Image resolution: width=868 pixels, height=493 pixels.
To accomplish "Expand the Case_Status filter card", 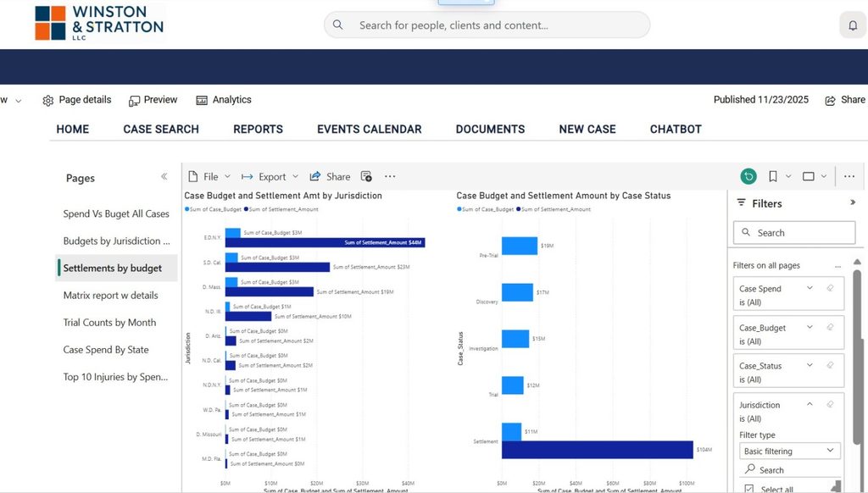I will pos(810,365).
